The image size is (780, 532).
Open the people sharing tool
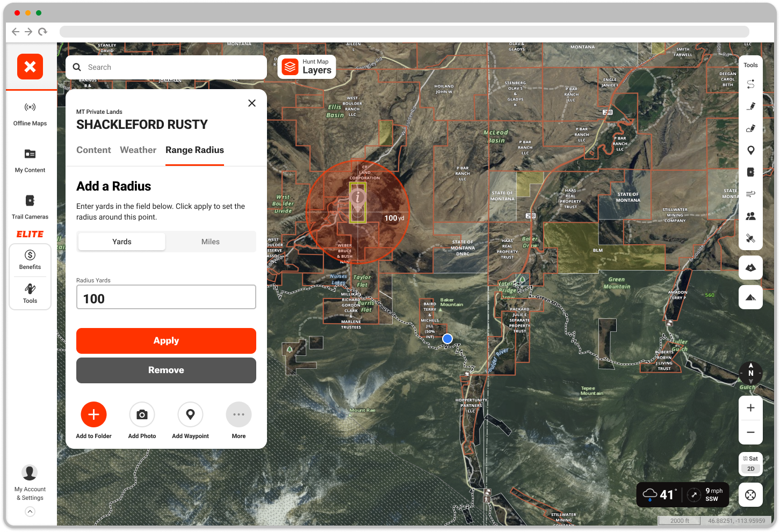[751, 216]
